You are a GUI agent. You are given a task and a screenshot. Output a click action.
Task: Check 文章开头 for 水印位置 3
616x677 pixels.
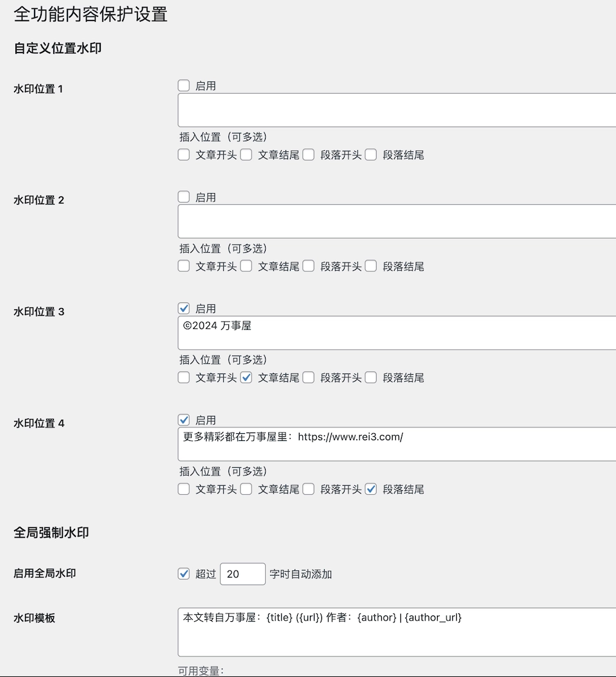click(184, 377)
